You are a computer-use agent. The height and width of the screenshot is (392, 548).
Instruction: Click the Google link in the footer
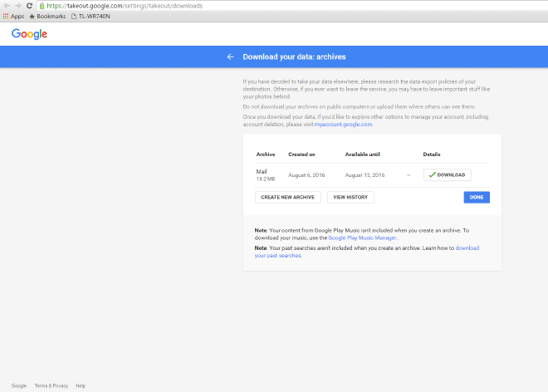tap(19, 385)
